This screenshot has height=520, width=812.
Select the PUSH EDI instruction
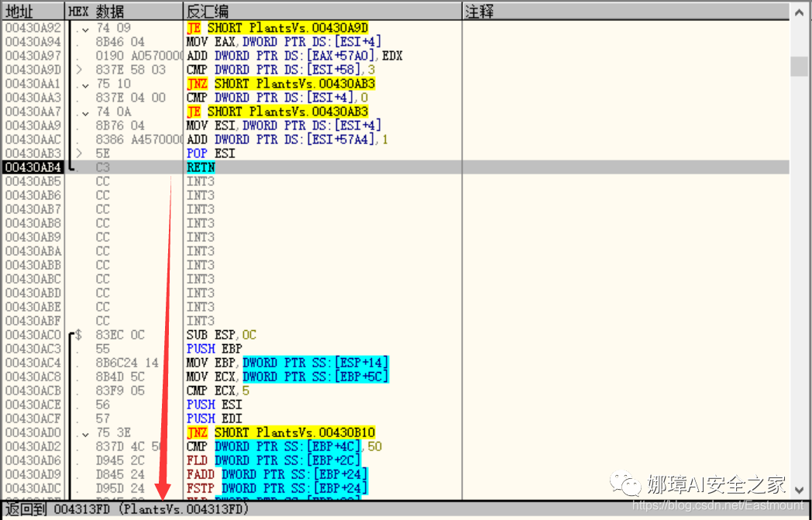point(214,419)
